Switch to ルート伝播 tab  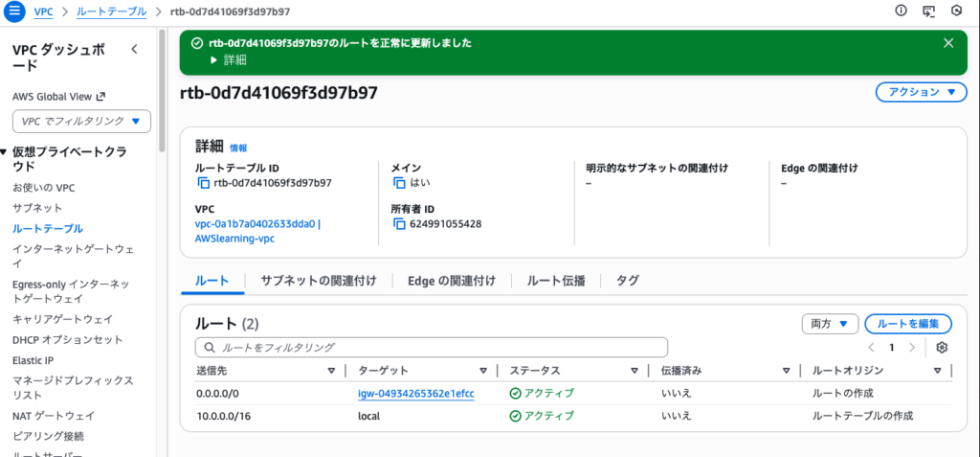click(556, 281)
